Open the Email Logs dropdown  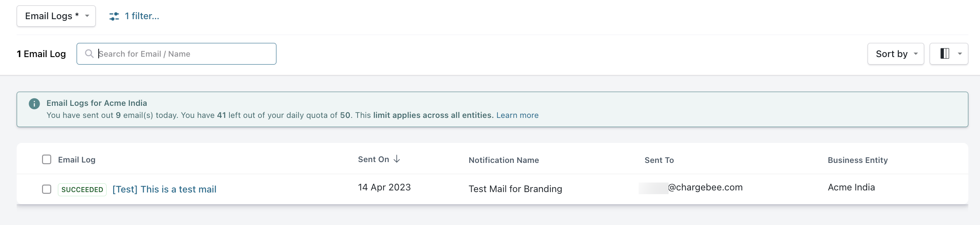coord(56,16)
